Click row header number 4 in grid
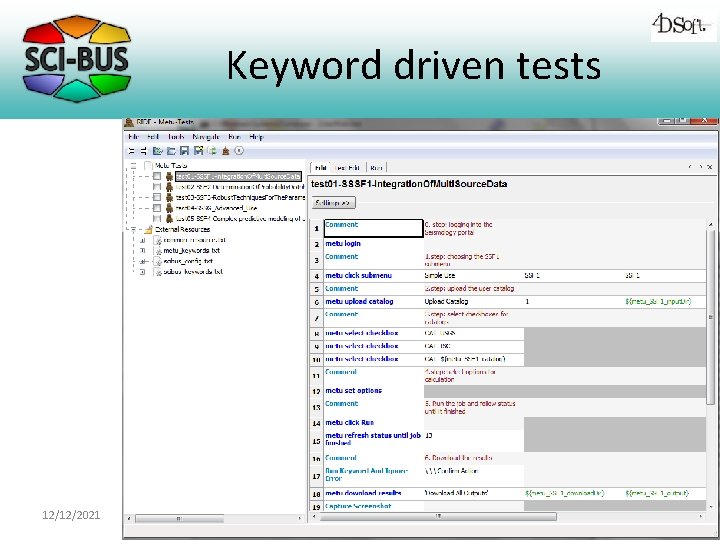Viewport: 720px width, 540px height. [x=317, y=276]
